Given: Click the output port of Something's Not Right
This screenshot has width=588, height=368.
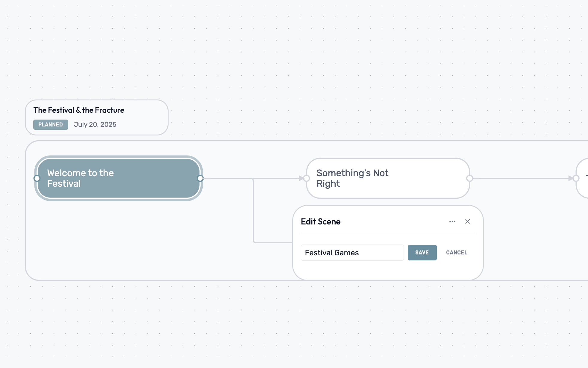Looking at the screenshot, I should click(469, 178).
